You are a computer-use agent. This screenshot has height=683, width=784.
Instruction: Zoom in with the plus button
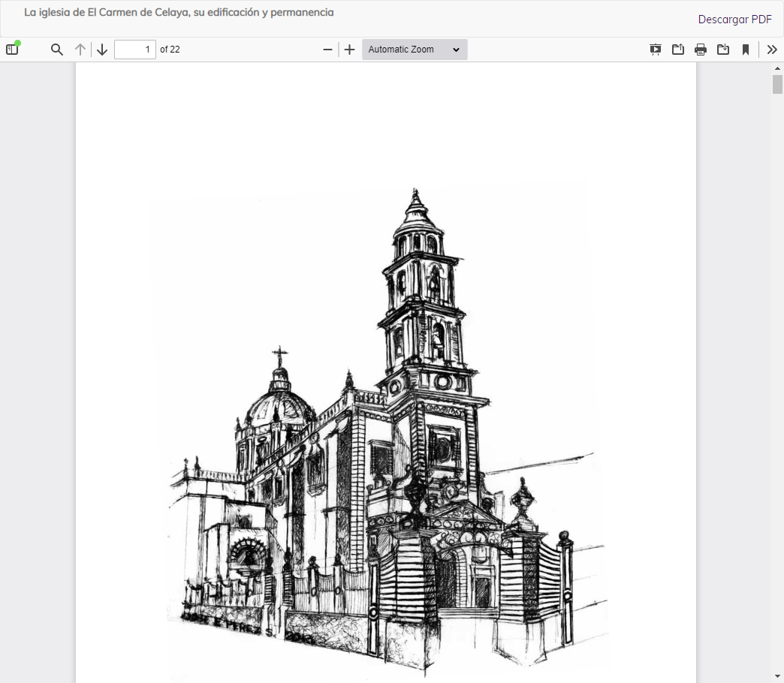coord(349,50)
